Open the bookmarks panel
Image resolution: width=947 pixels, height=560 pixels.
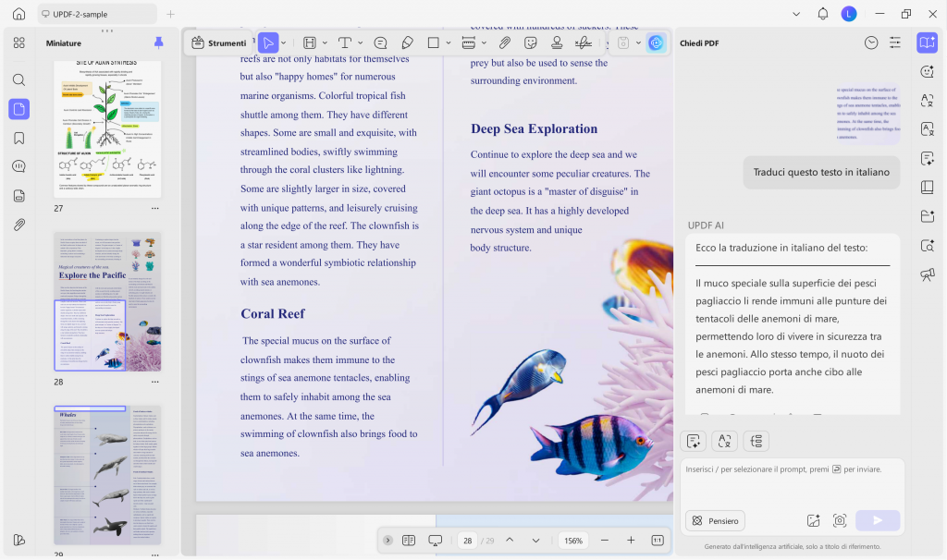coord(19,139)
